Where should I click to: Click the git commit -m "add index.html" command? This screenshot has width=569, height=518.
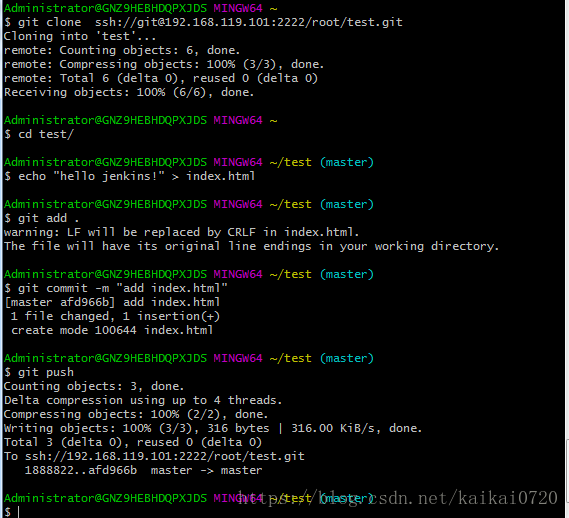[116, 288]
